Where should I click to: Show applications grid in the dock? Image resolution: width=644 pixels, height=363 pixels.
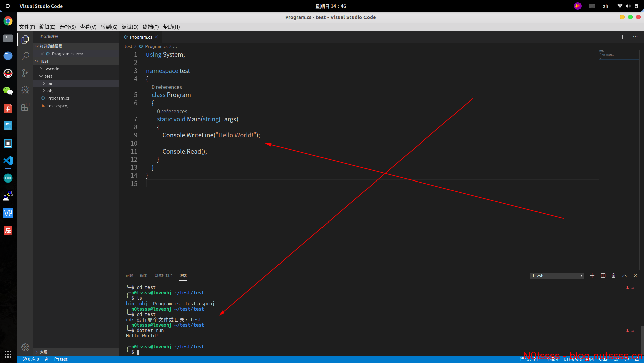point(8,354)
